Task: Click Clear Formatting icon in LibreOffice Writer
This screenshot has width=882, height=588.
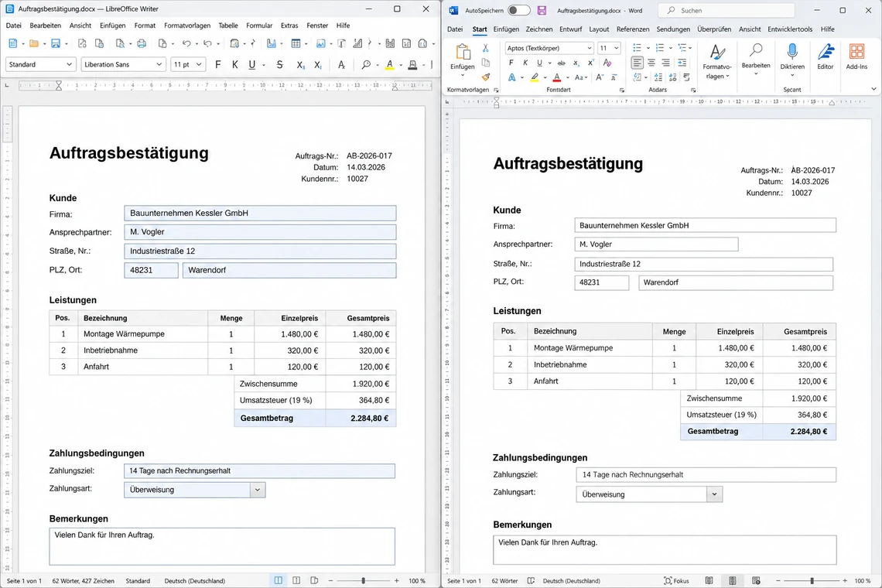Action: [341, 65]
